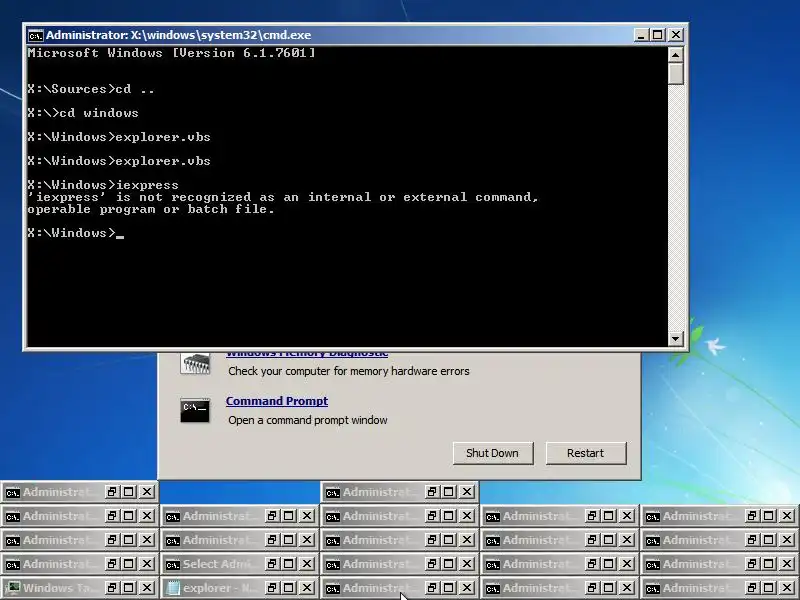Click the cmd icon on 'Select Admi...' tile
The image size is (800, 600).
coord(173,564)
